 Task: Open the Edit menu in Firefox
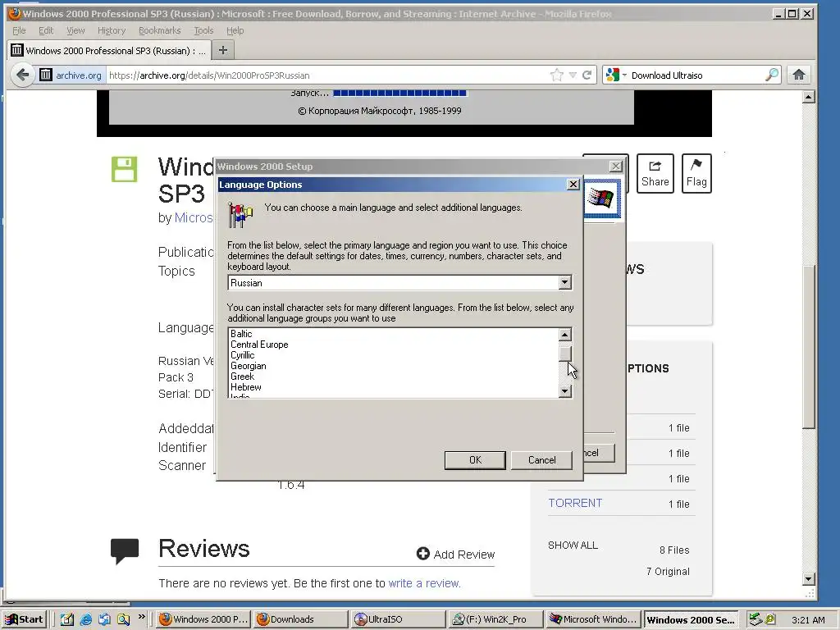tap(46, 30)
